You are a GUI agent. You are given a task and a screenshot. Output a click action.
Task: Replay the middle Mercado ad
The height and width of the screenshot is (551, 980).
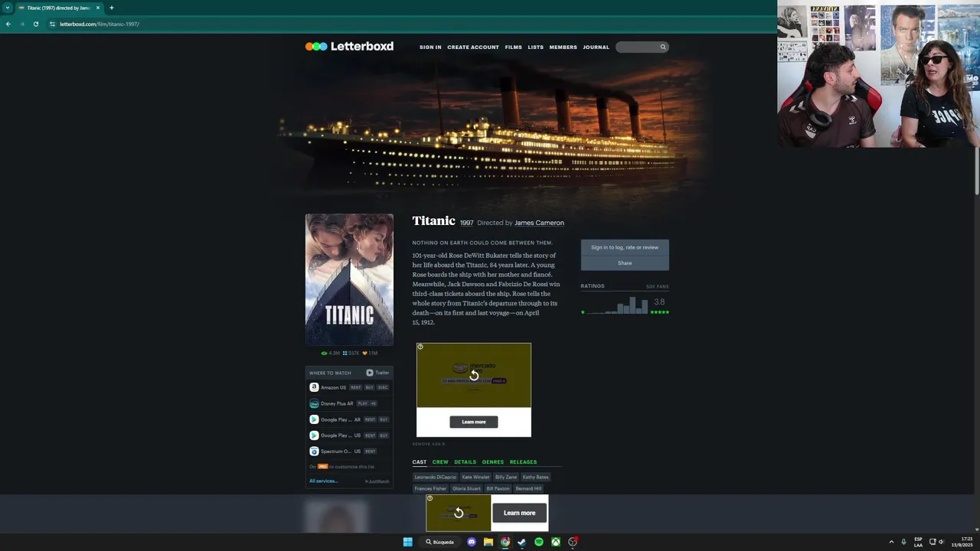474,375
